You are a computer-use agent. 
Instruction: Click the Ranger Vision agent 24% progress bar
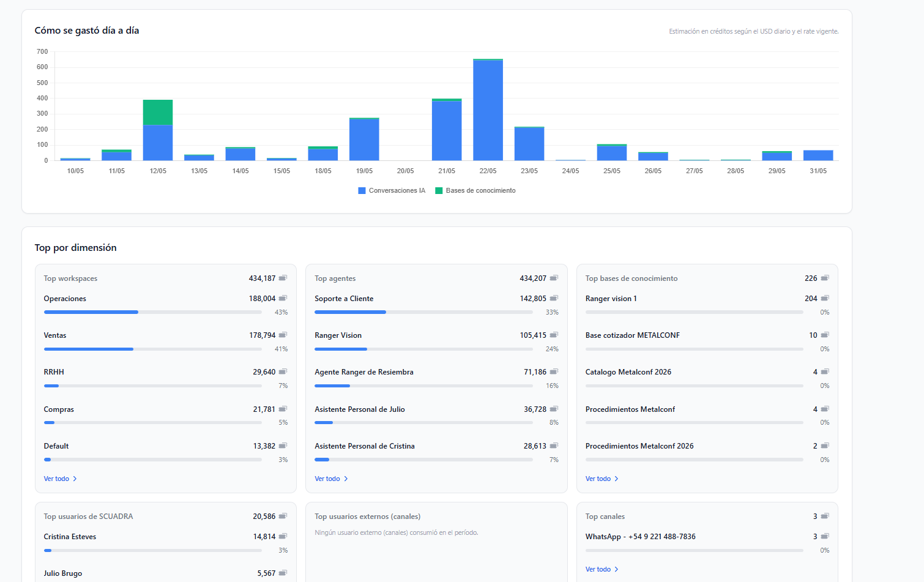click(423, 349)
